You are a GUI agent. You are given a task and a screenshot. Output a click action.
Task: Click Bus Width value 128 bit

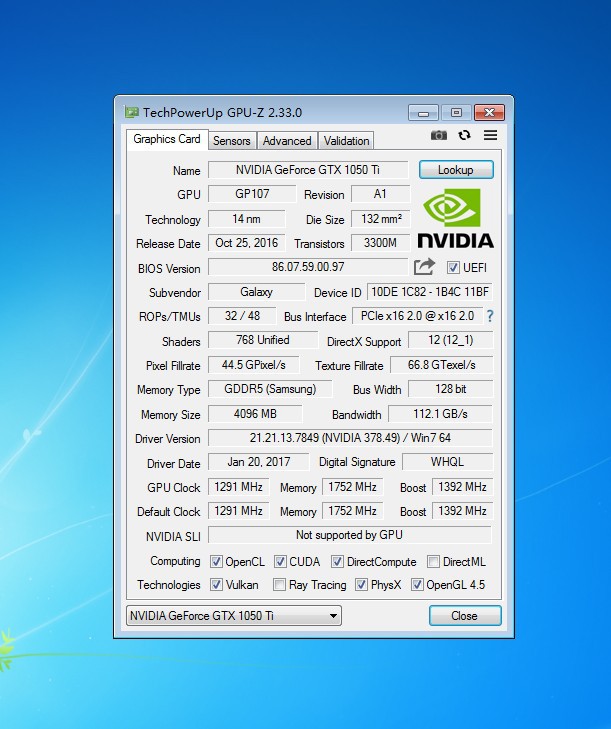coord(451,389)
